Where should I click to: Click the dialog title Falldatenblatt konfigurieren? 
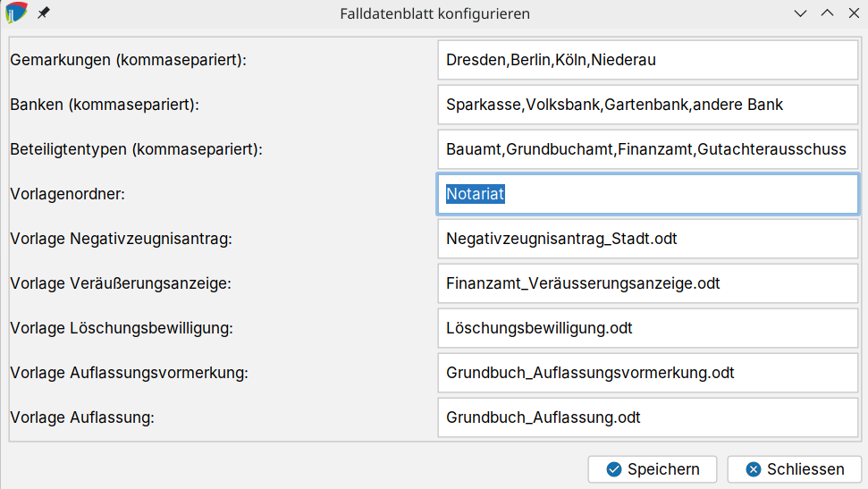(x=434, y=13)
